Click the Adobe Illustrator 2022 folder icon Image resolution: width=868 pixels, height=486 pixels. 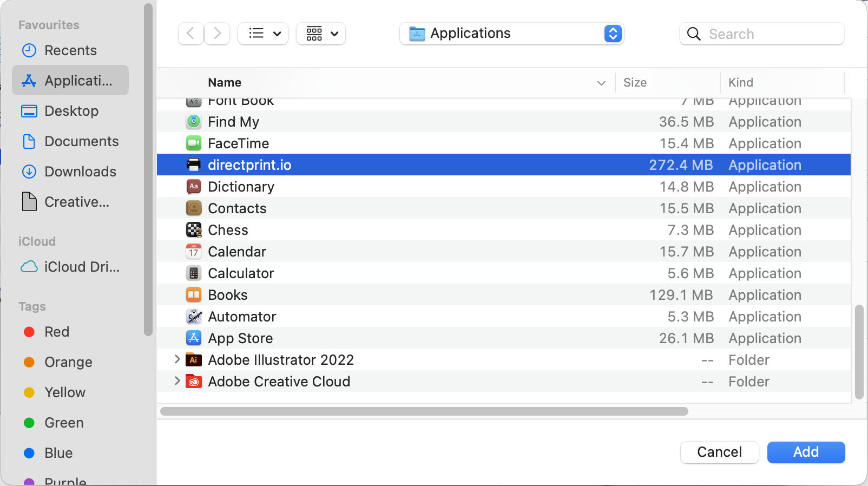coord(194,360)
